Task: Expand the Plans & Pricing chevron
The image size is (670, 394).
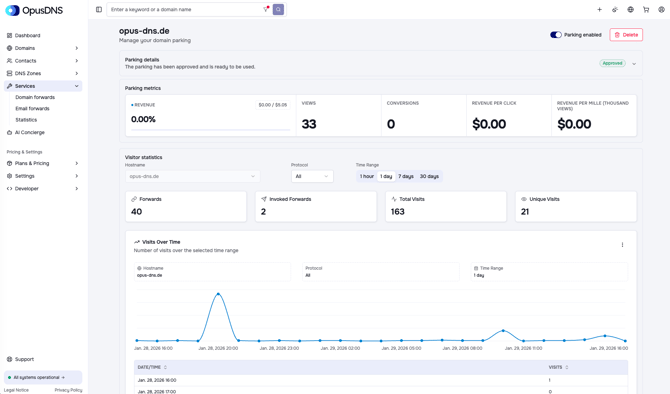Action: click(76, 163)
